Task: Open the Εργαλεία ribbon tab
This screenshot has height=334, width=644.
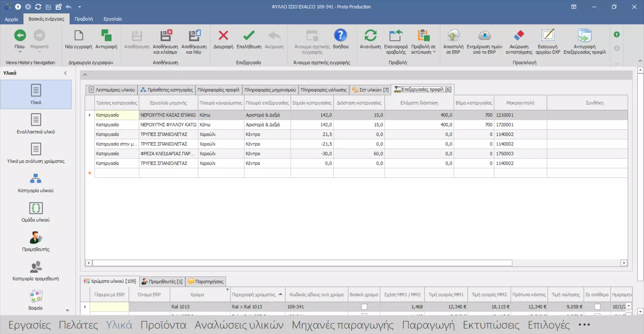Action: click(x=112, y=19)
